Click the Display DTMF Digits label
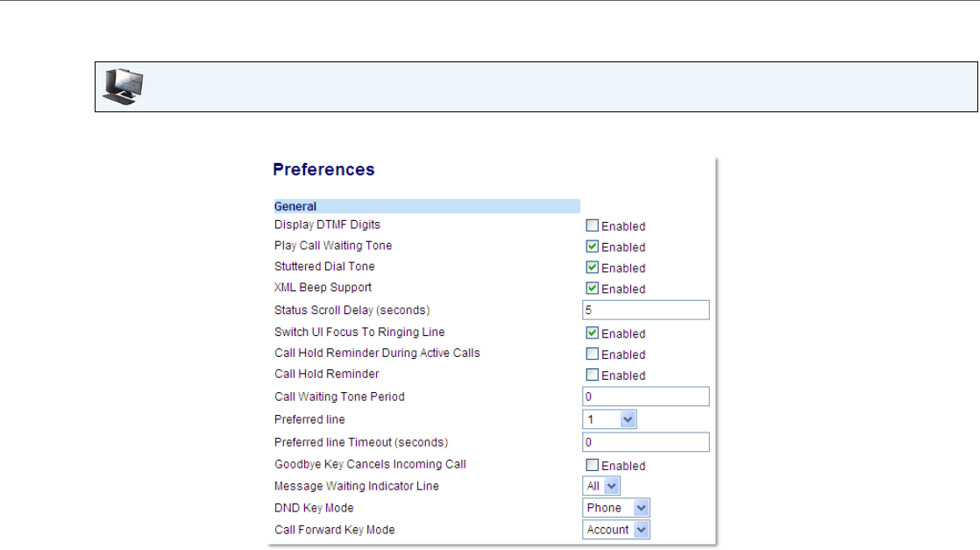The image size is (980, 550). (327, 225)
